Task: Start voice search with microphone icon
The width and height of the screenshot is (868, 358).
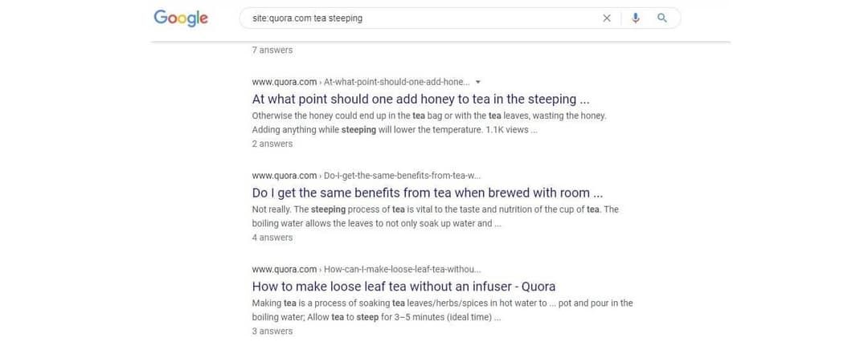Action: [636, 18]
